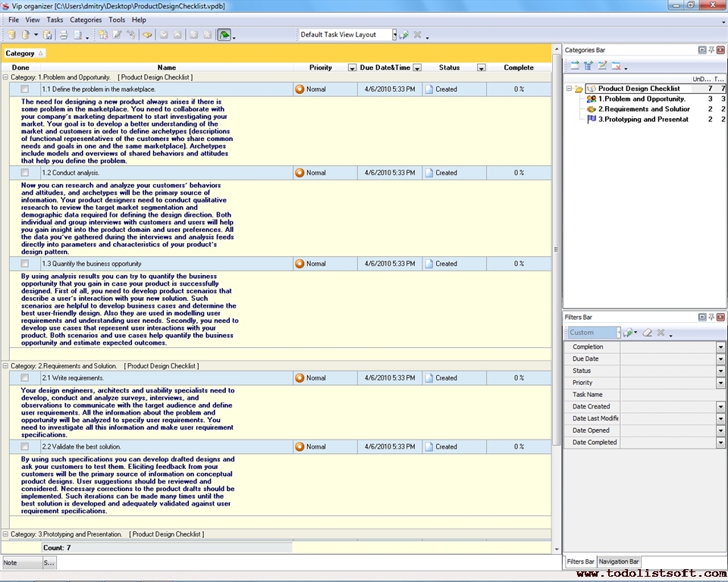Click Add Subcategory icon in Categories Bar

(x=588, y=66)
